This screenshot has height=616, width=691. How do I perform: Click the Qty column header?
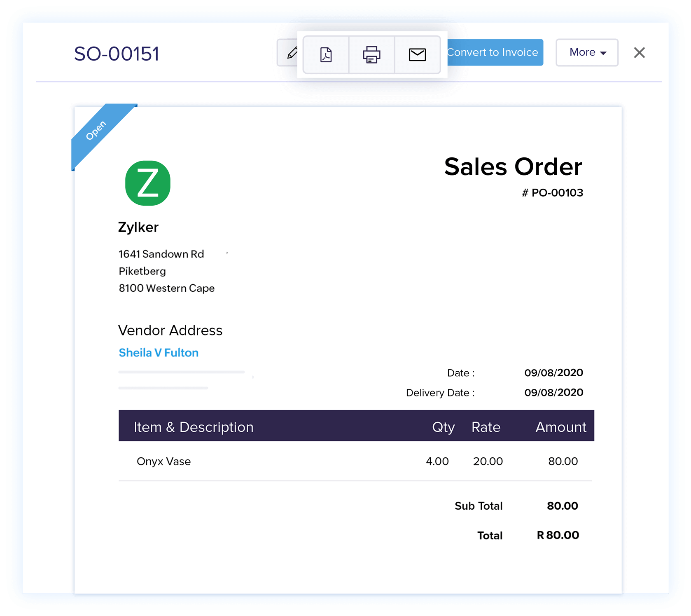pyautogui.click(x=443, y=427)
